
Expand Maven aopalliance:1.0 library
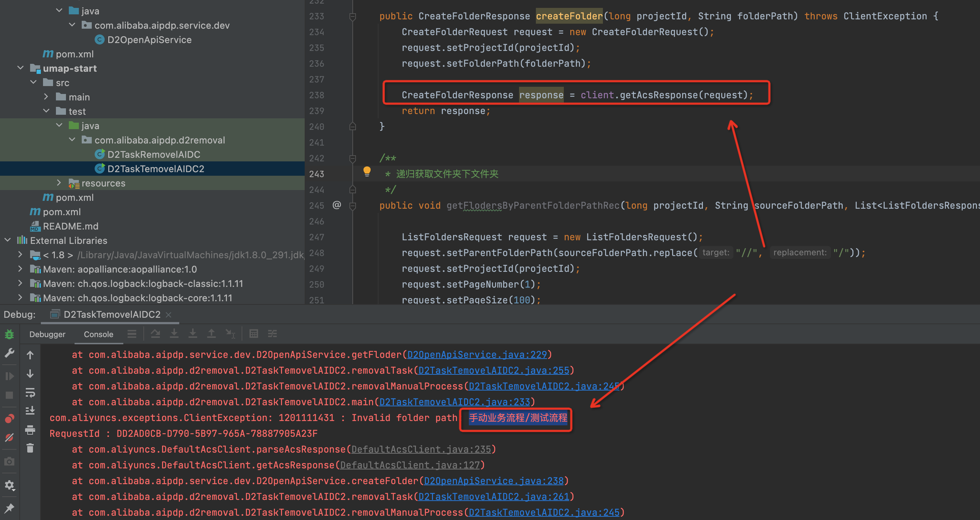click(x=20, y=269)
